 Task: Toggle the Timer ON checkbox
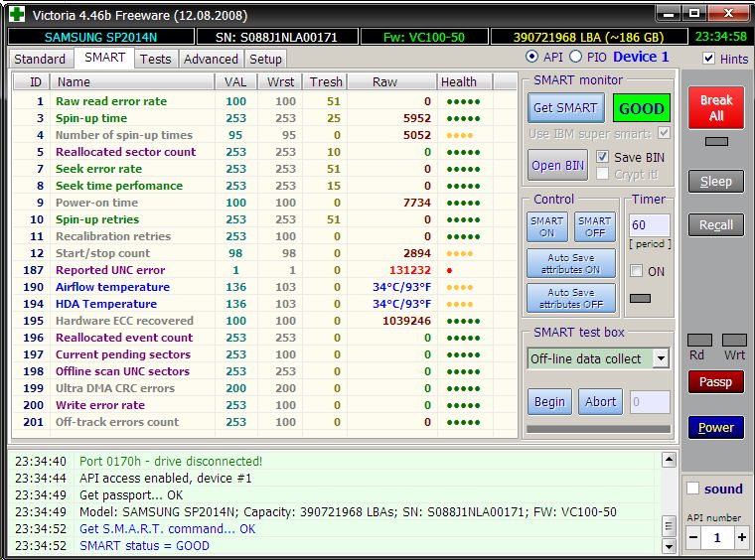click(636, 271)
